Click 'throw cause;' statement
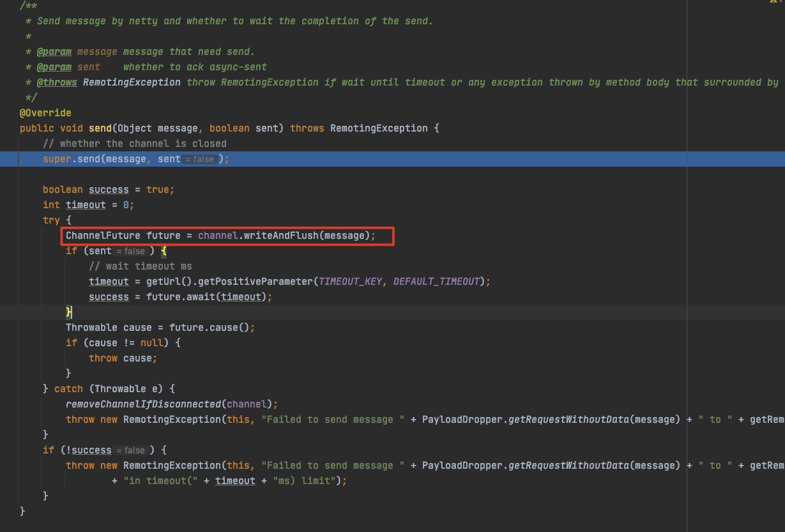Viewport: 785px width, 532px height. (123, 358)
